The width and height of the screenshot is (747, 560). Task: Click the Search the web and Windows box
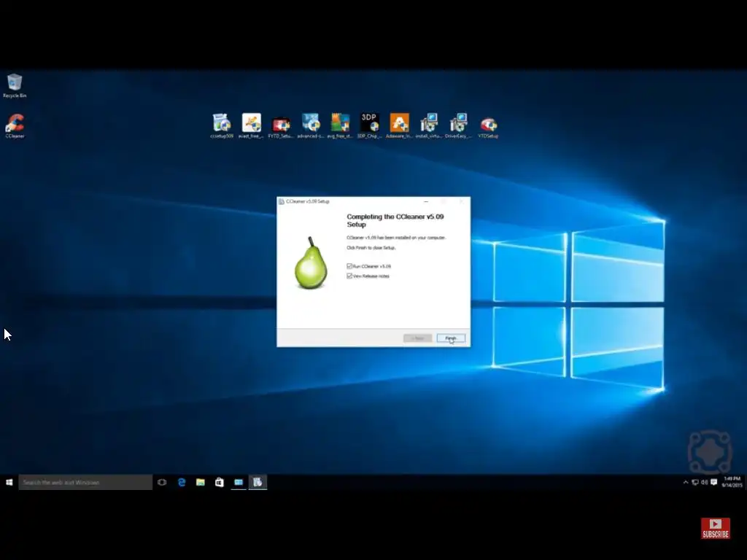tap(85, 483)
